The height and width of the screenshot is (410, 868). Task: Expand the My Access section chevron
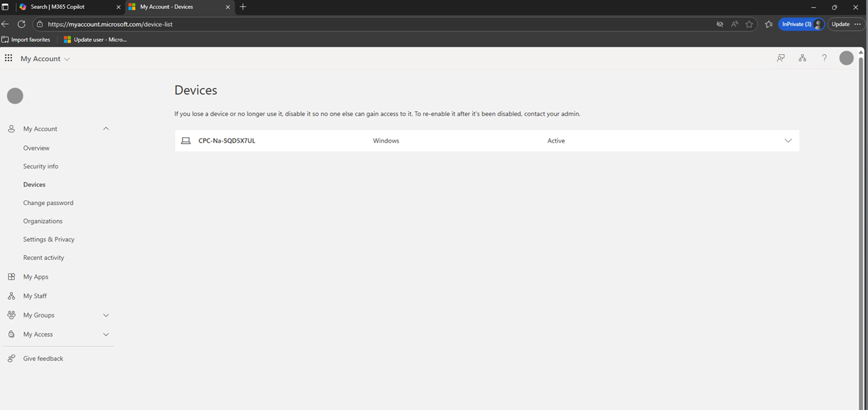point(106,335)
